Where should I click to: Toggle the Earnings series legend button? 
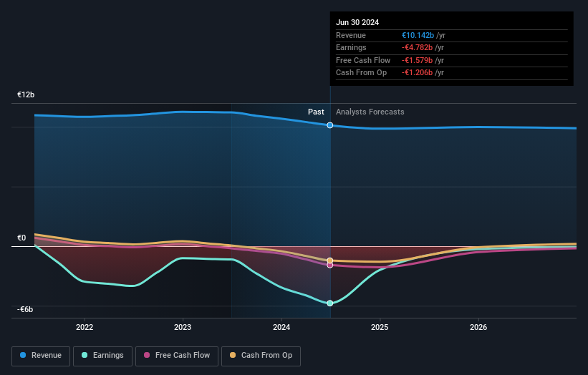[102, 356]
